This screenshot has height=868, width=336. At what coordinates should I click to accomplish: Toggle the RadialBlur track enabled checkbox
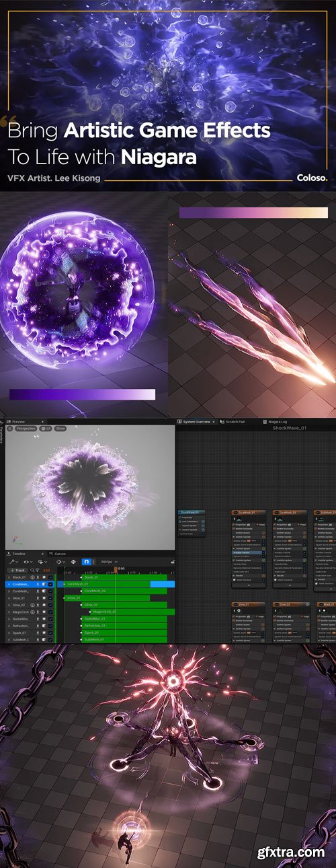[x=50, y=618]
